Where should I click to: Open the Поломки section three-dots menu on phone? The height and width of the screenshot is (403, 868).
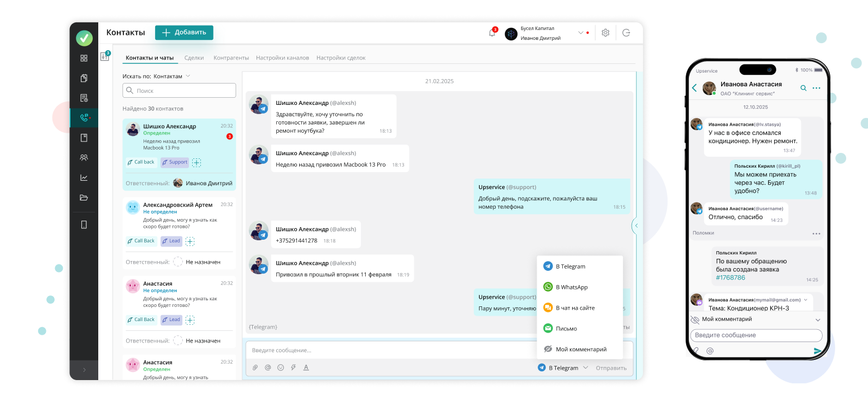tap(816, 233)
